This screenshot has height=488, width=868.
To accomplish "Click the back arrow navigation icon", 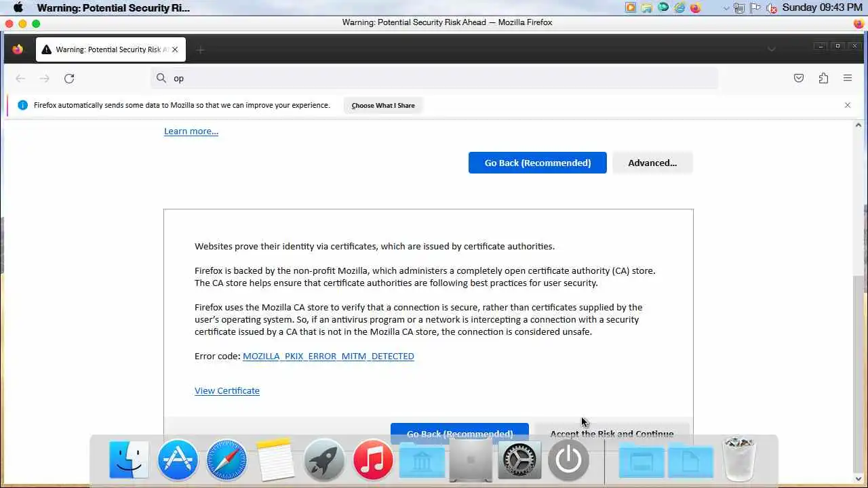I will coord(20,79).
